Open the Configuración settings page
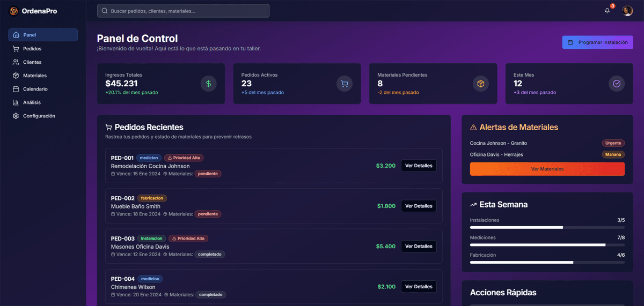The image size is (644, 306). (39, 116)
